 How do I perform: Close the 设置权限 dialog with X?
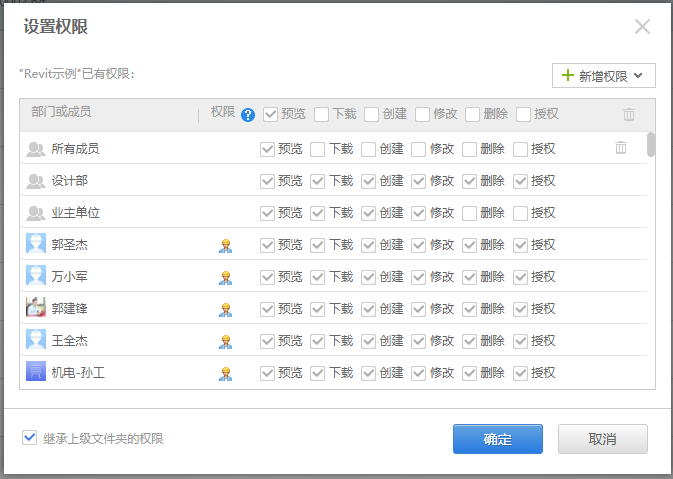tap(642, 27)
